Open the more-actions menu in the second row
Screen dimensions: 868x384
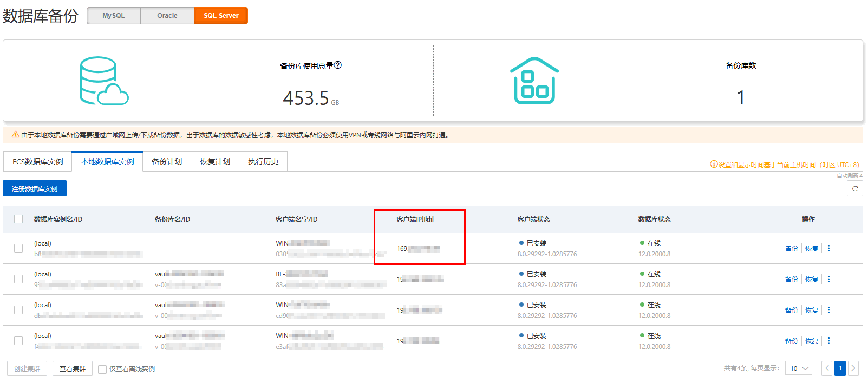click(x=828, y=279)
